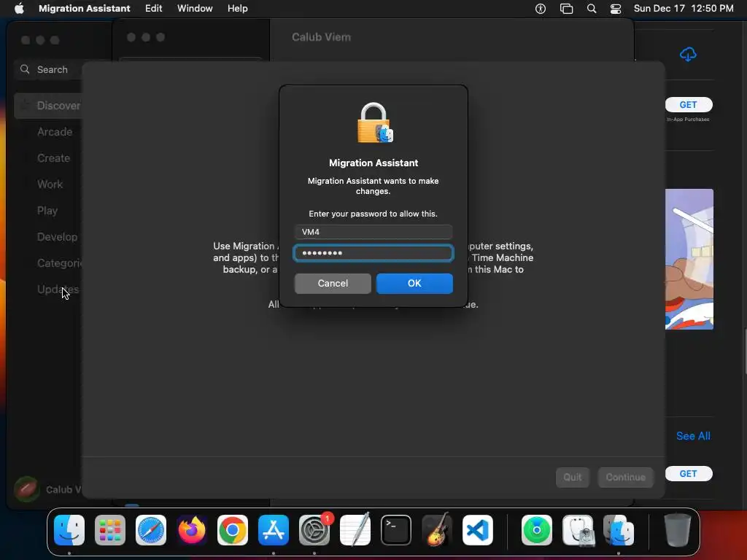Image resolution: width=747 pixels, height=560 pixels.
Task: Open System Settings from the Dock
Action: (x=314, y=530)
